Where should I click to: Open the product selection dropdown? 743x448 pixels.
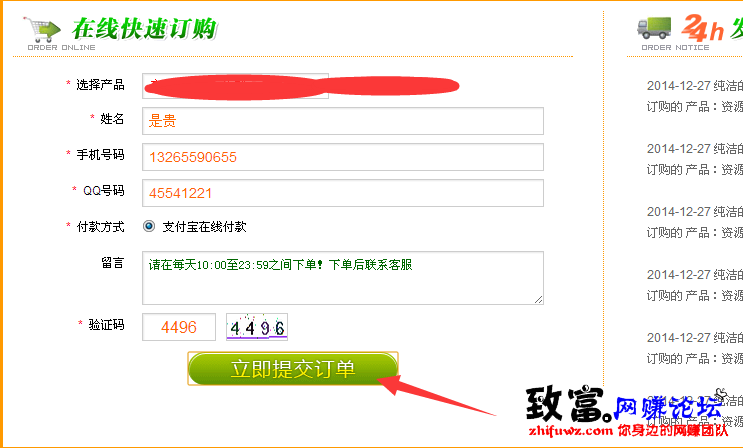(x=235, y=86)
